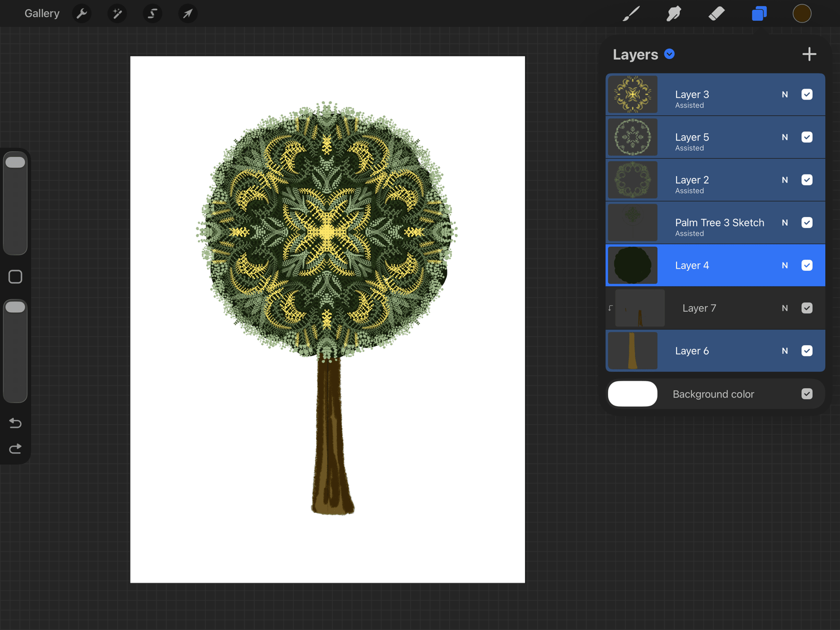Screen dimensions: 840x630
Task: Click the "Layer 4" name text
Action: click(692, 265)
